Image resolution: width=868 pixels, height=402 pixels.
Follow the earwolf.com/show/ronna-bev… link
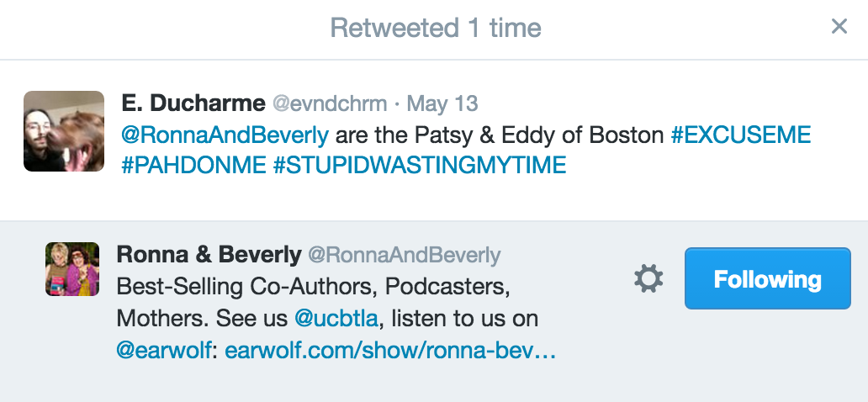click(390, 351)
